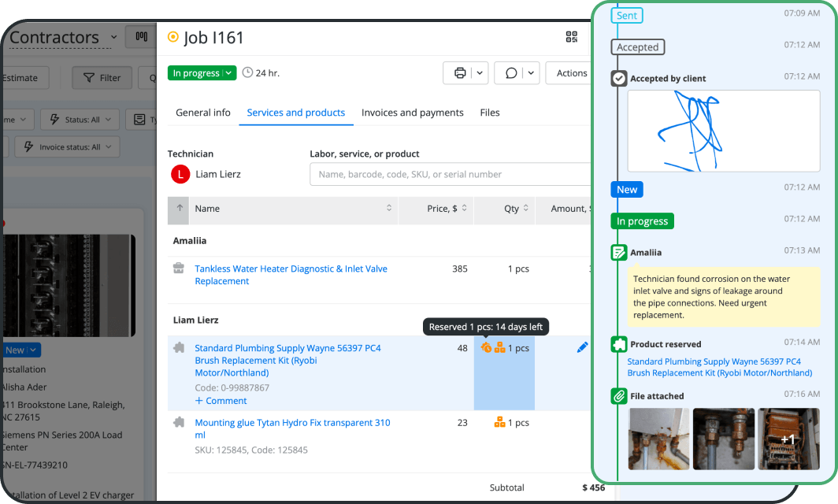
Task: Expand the Contractors heading dropdown
Action: pos(114,37)
